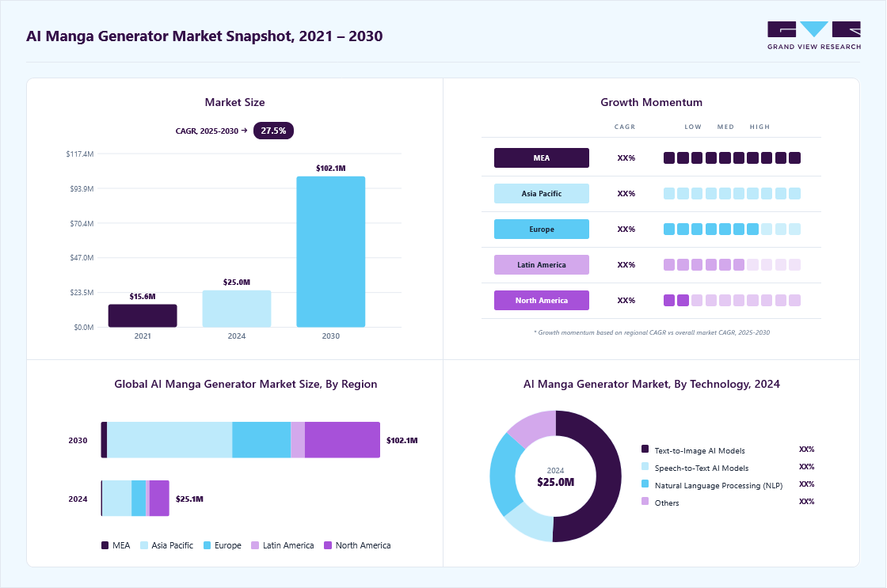Select the 2021 market size bar
This screenshot has width=887, height=588.
pos(143,316)
